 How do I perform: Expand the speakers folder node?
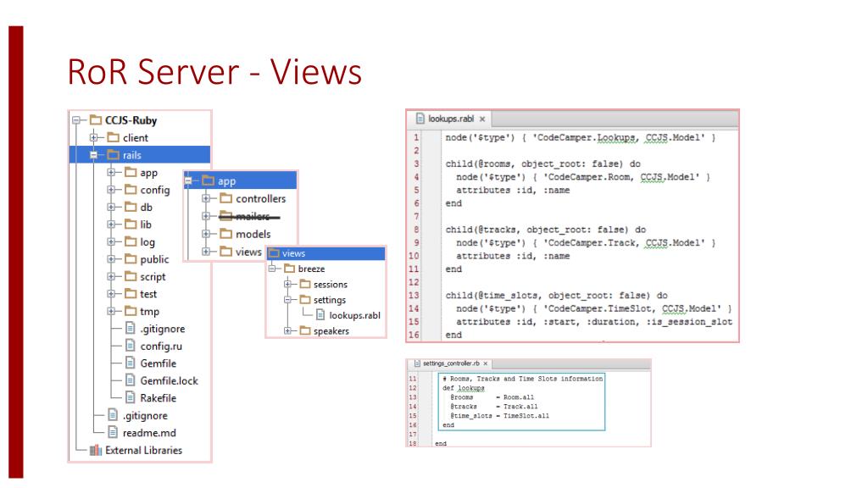288,330
